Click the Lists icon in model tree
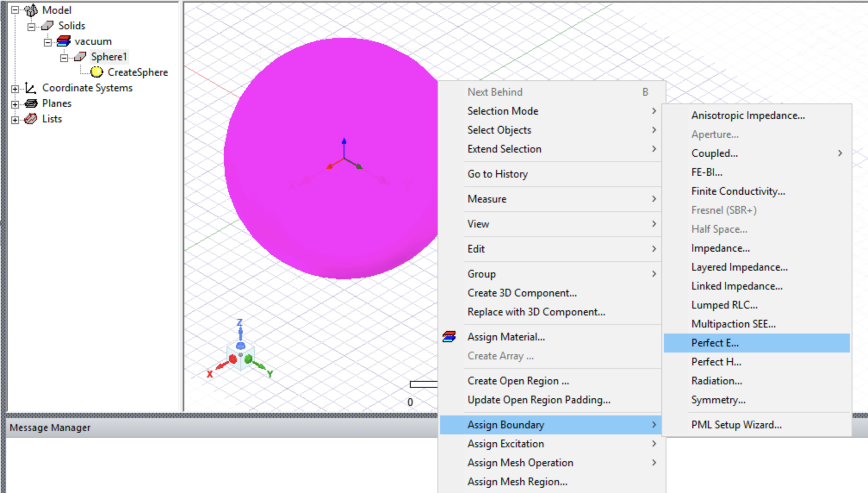This screenshot has width=868, height=493. tap(31, 119)
